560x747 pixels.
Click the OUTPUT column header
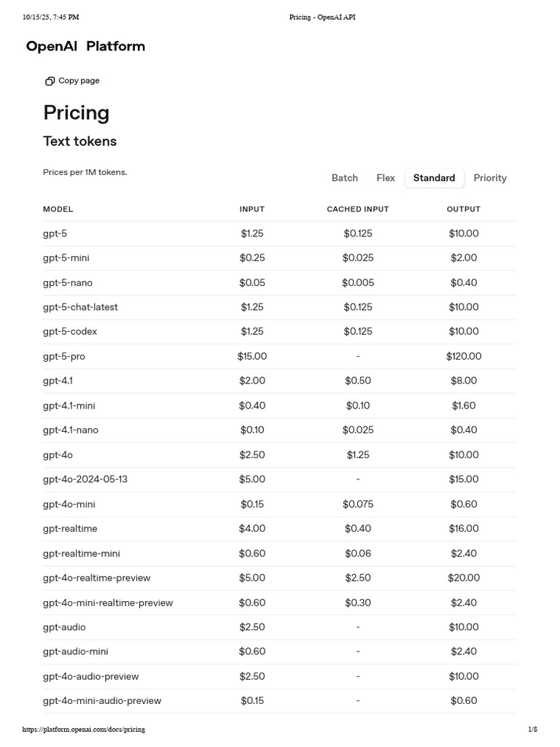pos(464,209)
